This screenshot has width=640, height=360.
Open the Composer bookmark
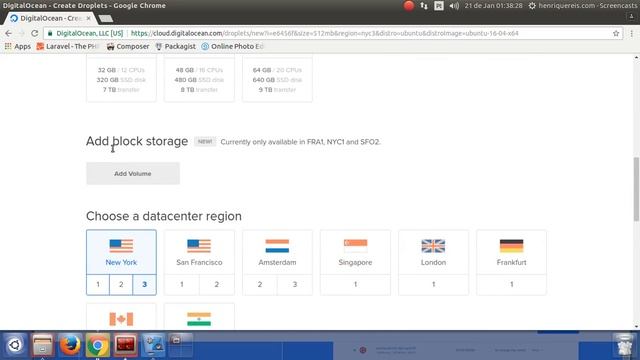128,47
